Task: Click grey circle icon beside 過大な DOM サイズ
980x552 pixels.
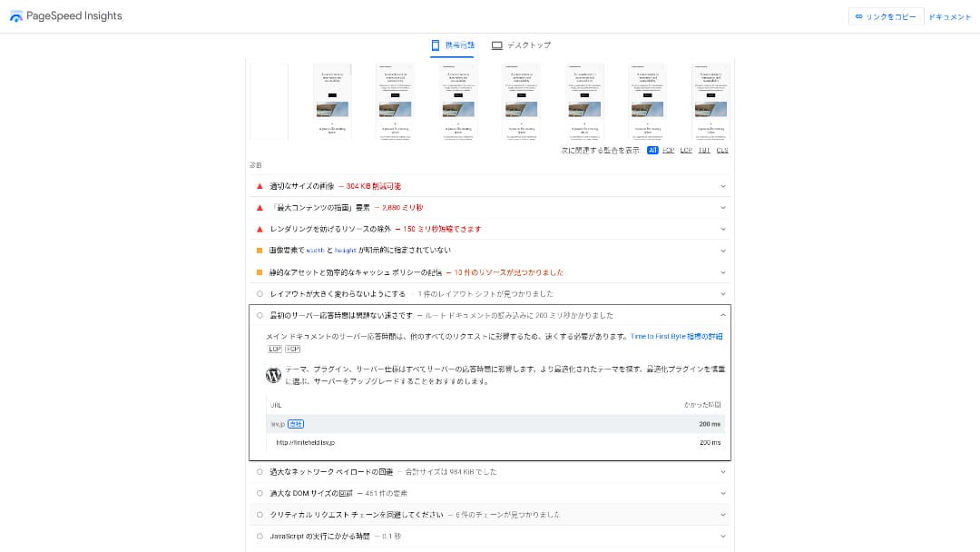Action: [260, 493]
